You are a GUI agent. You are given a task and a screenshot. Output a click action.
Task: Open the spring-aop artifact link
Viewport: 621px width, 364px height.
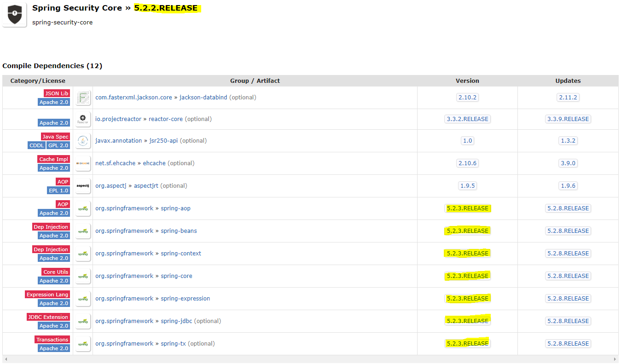tap(175, 208)
